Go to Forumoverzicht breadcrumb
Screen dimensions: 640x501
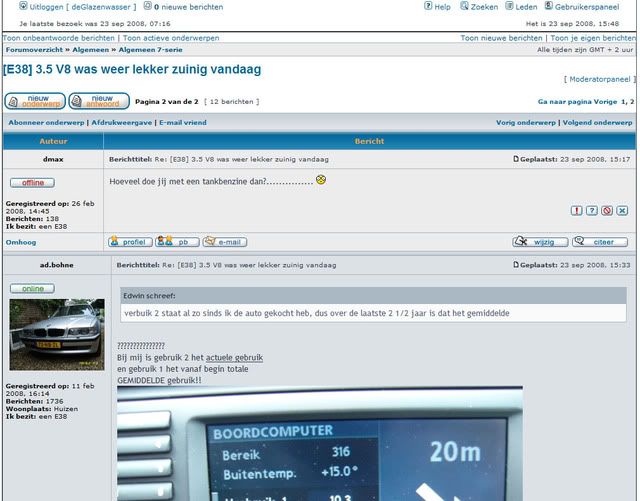pos(34,50)
